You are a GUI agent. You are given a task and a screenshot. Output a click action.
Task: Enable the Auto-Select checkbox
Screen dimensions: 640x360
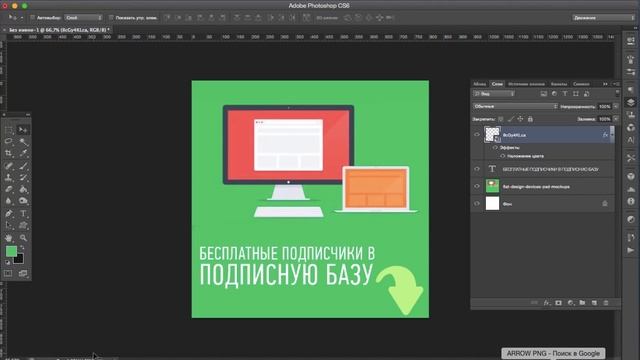pos(33,18)
